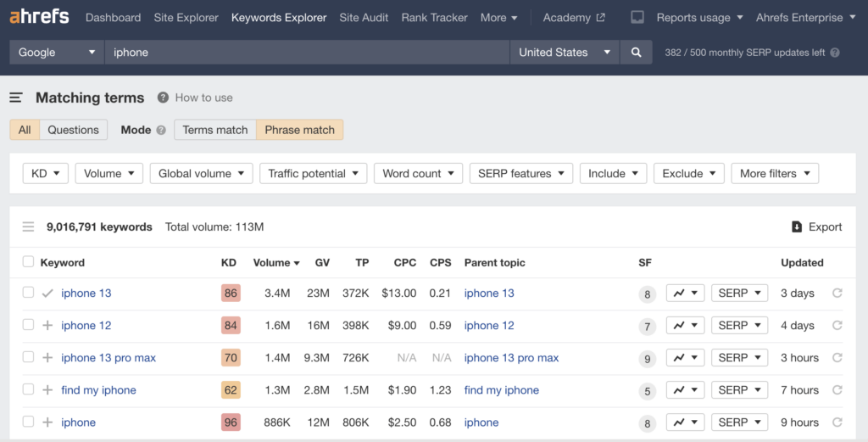Click SERP features count 9 badge

647,359
